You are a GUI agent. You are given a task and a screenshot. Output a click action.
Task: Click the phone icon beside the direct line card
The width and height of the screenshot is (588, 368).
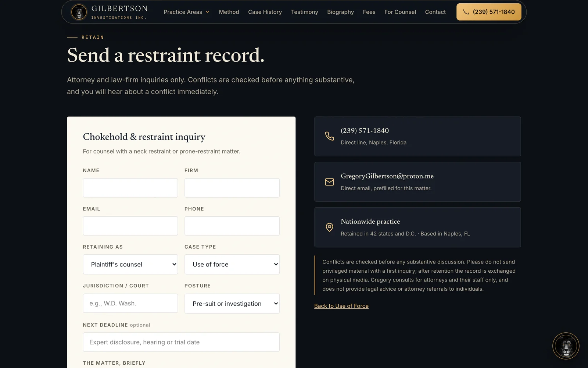coord(329,136)
